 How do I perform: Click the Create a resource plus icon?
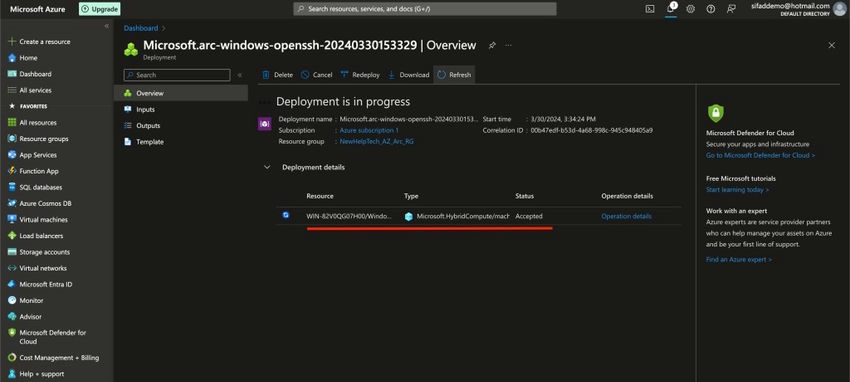click(12, 42)
